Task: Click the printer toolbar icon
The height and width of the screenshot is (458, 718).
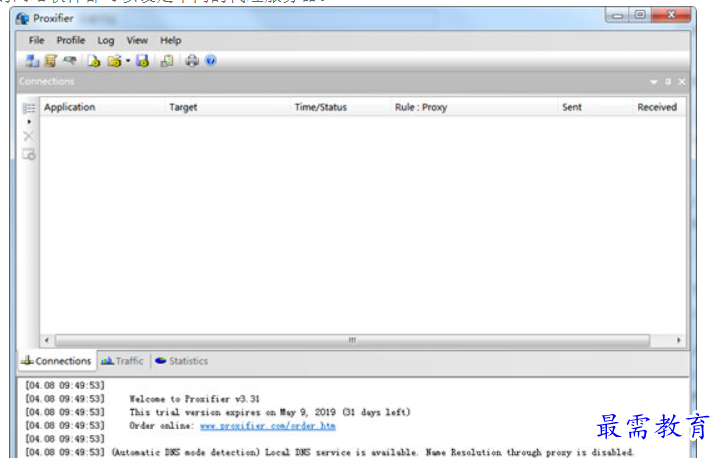Action: (x=192, y=60)
